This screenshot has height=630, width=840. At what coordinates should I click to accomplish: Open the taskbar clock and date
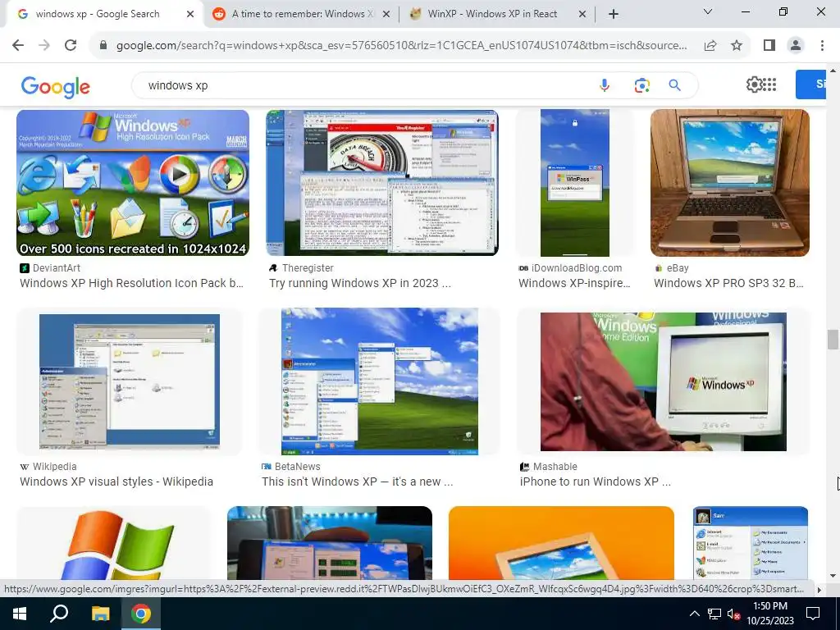click(x=770, y=614)
